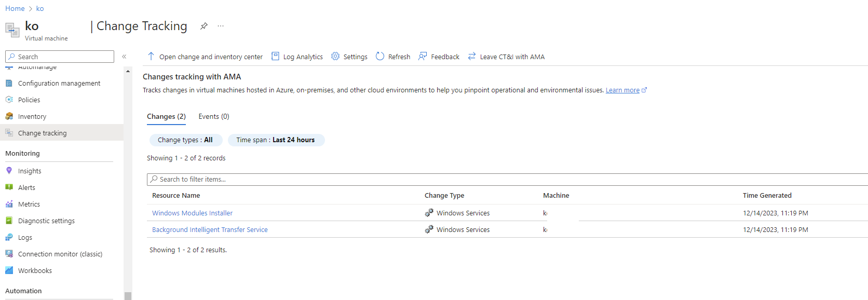Image resolution: width=868 pixels, height=300 pixels.
Task: Select the Changes (2) tab
Action: [166, 116]
